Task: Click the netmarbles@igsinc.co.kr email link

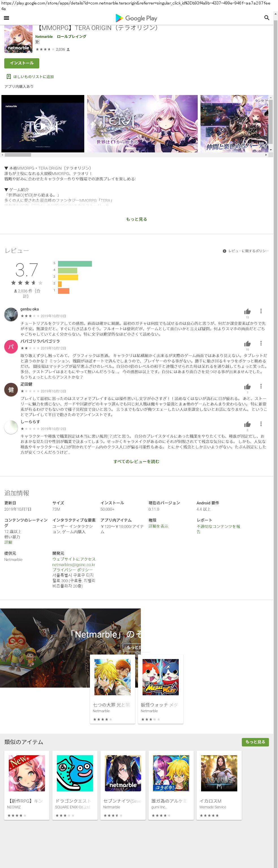Action: click(x=74, y=564)
